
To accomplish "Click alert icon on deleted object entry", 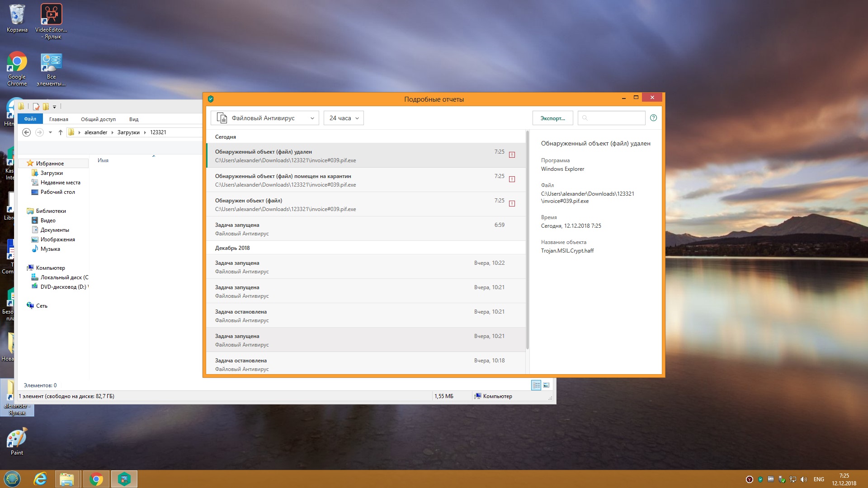I will point(512,155).
